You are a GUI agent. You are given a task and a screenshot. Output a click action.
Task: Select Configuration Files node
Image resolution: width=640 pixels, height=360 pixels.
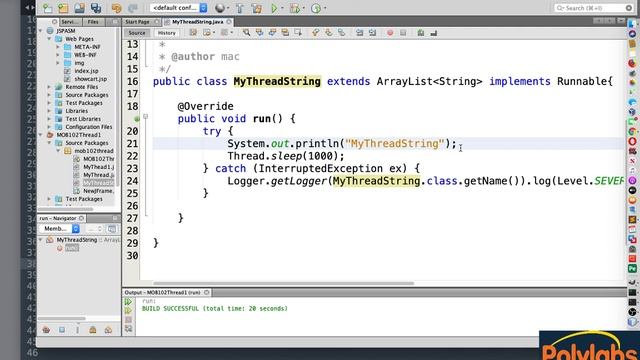pos(89,127)
